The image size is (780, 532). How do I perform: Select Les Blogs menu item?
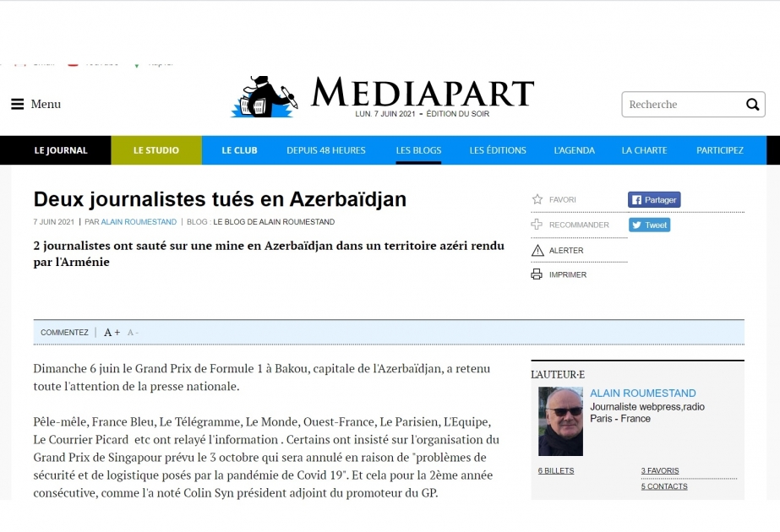pyautogui.click(x=418, y=150)
